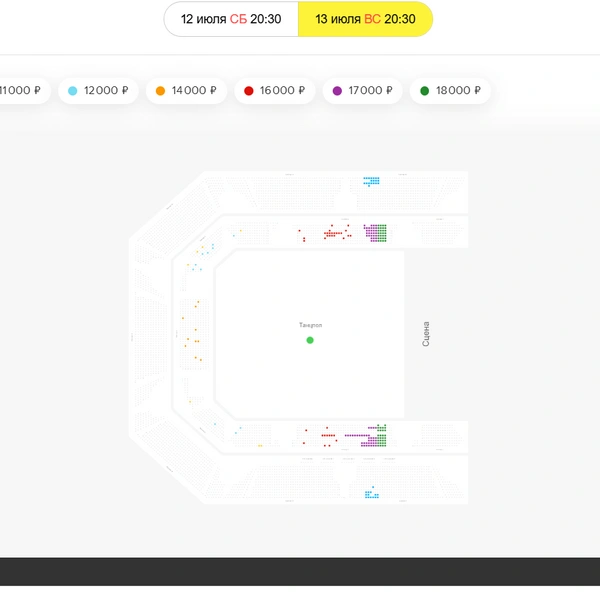Click the red dot in 16000 ₽ chip
Screen dimensions: 600x600
(x=249, y=91)
